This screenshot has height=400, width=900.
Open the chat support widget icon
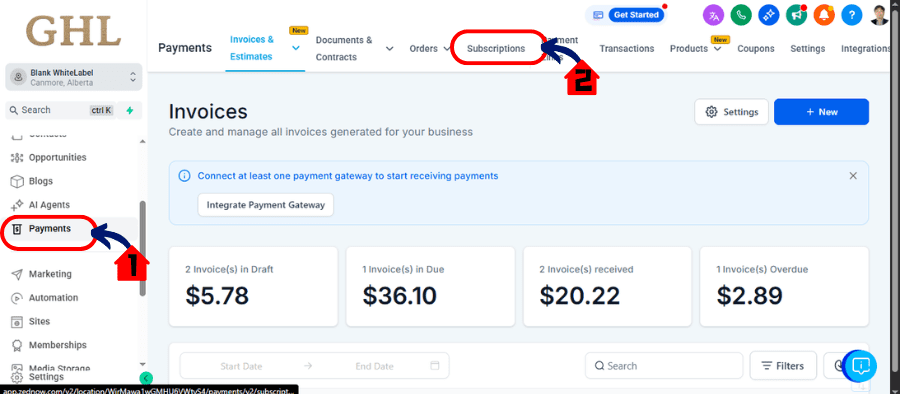860,365
